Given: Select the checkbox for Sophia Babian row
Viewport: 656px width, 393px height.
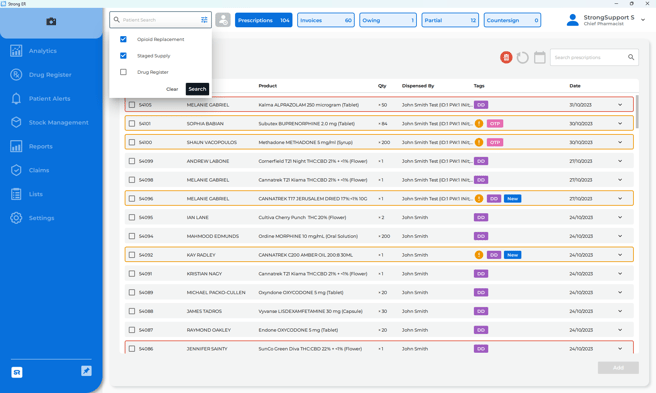Looking at the screenshot, I should tap(132, 123).
